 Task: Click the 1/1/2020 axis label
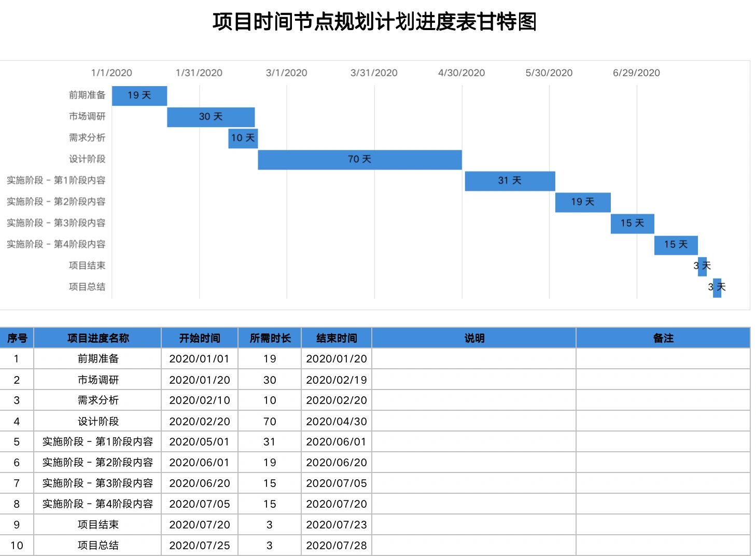click(111, 73)
